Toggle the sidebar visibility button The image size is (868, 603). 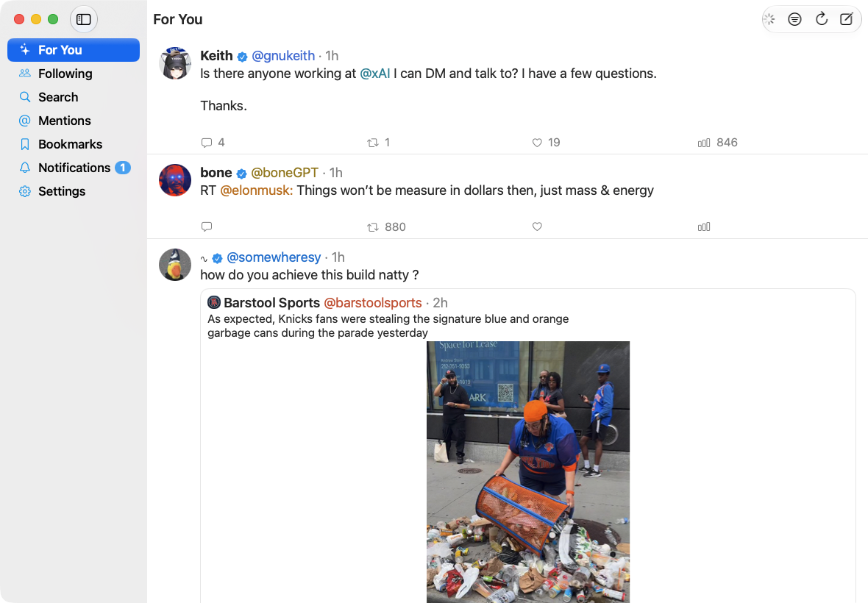tap(84, 19)
